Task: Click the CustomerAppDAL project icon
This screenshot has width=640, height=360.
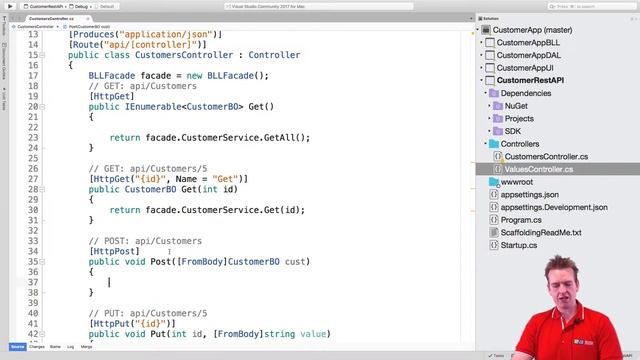Action: pos(490,55)
